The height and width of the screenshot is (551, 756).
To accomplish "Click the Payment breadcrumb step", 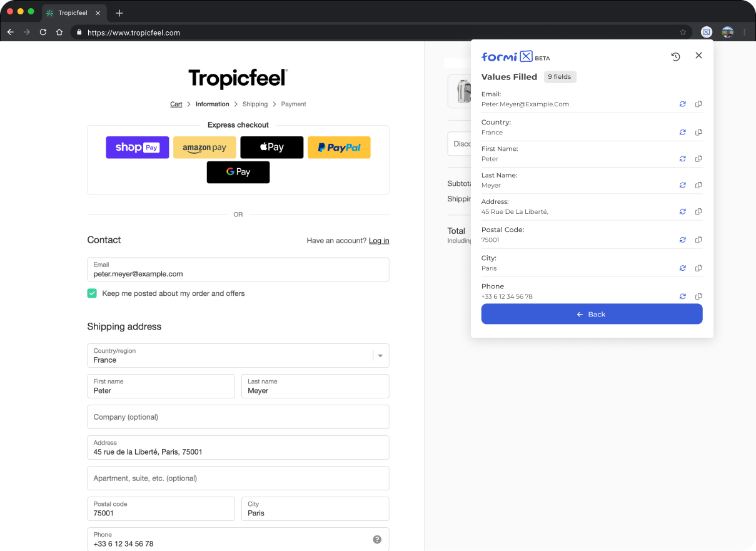I will 293,104.
